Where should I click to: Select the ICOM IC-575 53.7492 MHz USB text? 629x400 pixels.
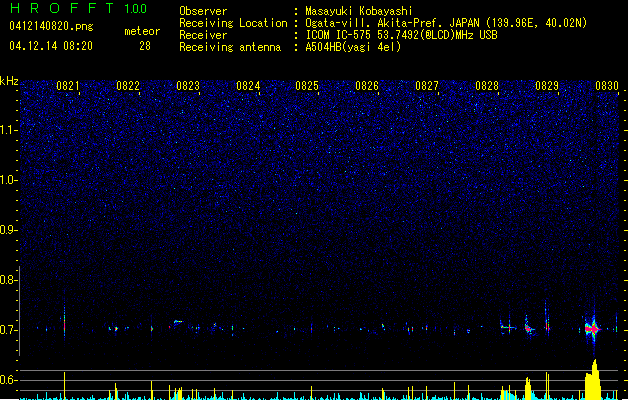tap(402, 35)
